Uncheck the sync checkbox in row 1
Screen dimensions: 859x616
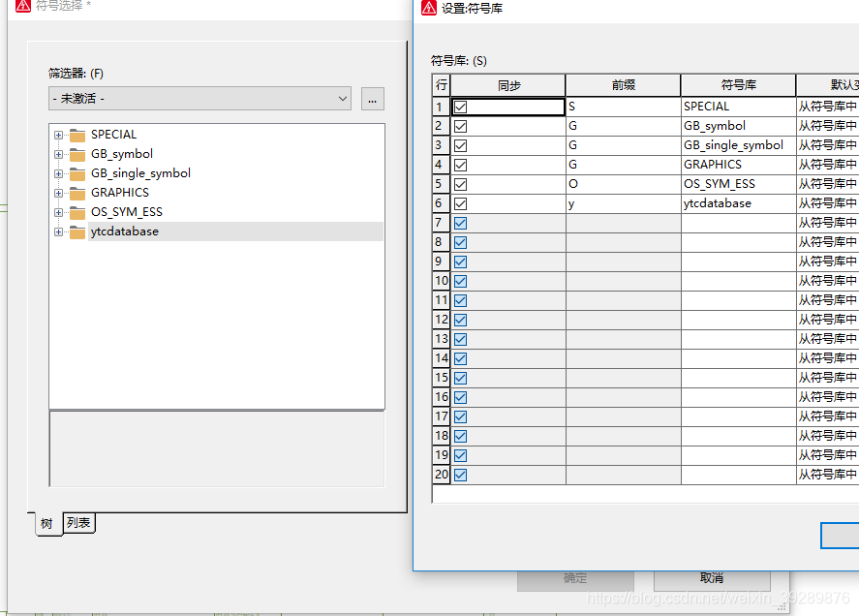461,107
